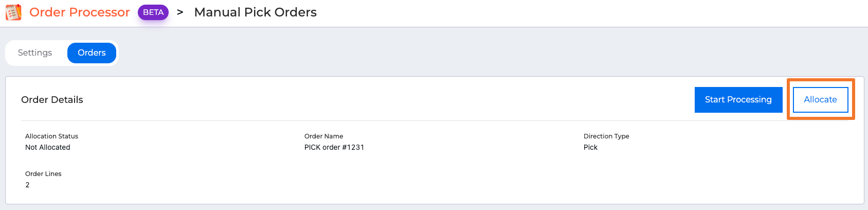
Task: Click the Allocate button
Action: pyautogui.click(x=820, y=99)
